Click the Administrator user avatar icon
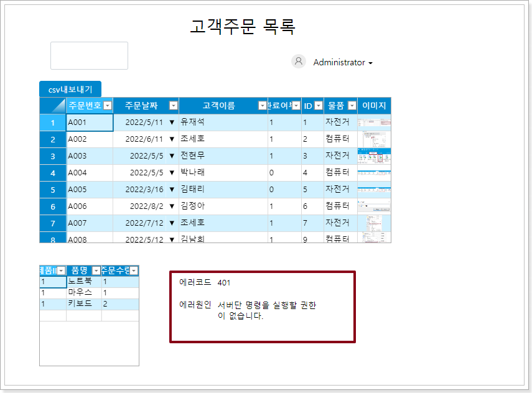The image size is (532, 393). click(x=299, y=62)
